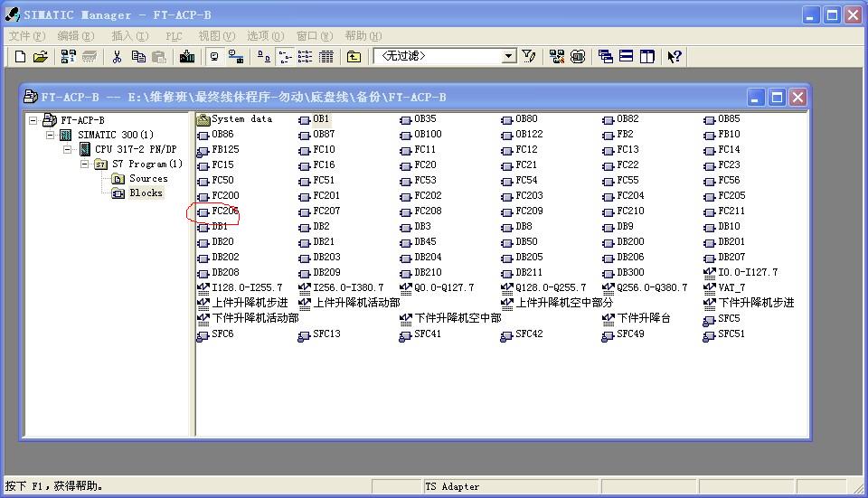Select the OB1 block icon

click(305, 119)
